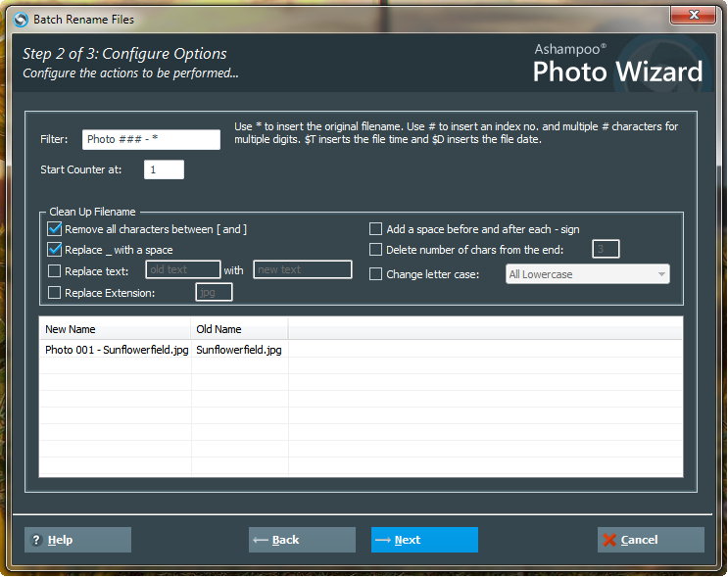Check Add a space before and after each - sign
The image size is (728, 577).
point(376,229)
